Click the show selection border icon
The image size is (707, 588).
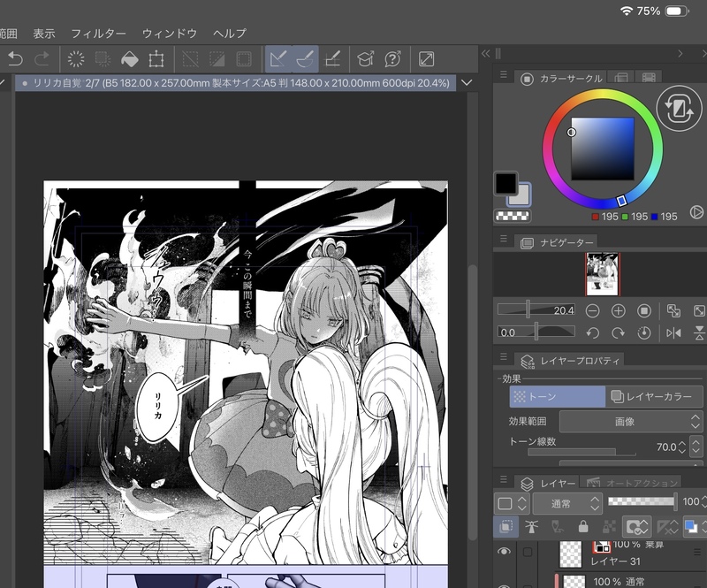(x=244, y=59)
